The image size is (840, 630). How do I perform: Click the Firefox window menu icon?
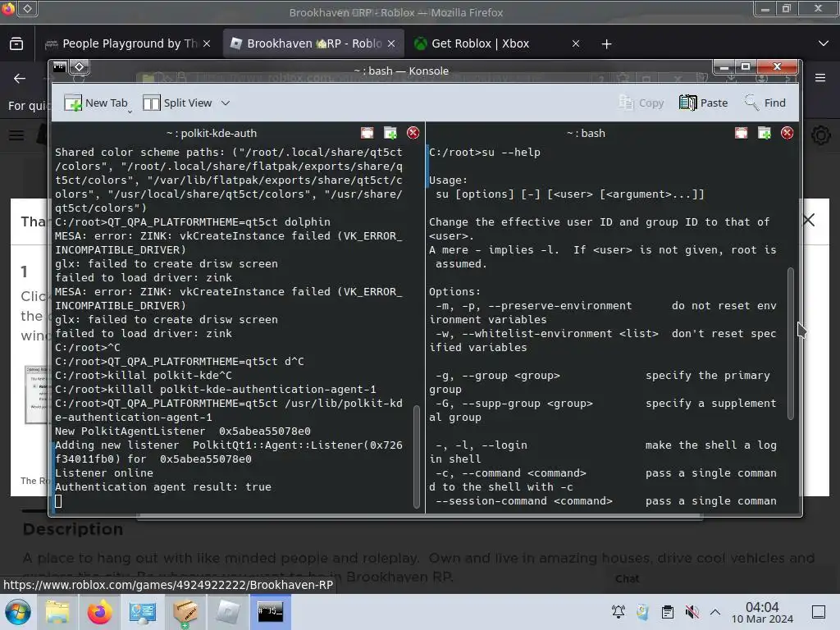(x=8, y=9)
